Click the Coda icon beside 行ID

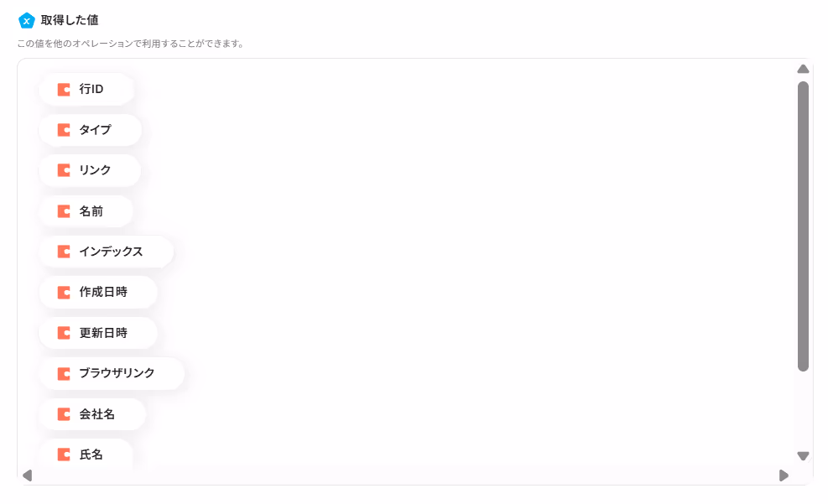(64, 89)
